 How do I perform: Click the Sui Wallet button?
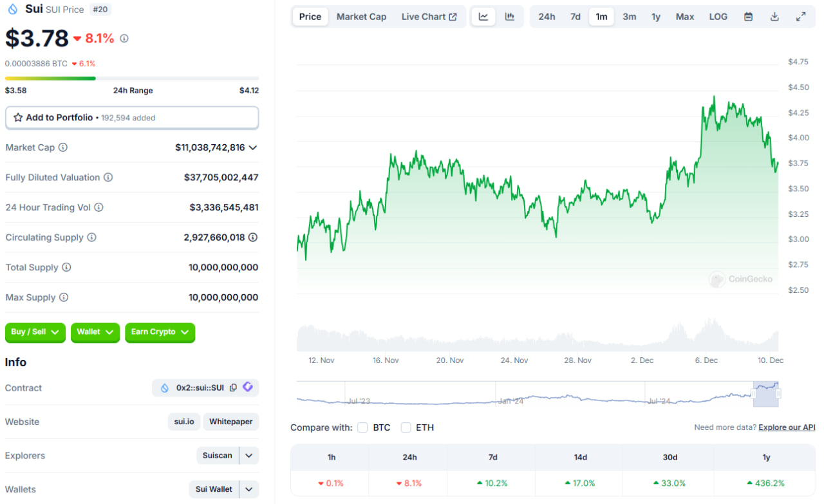click(214, 489)
